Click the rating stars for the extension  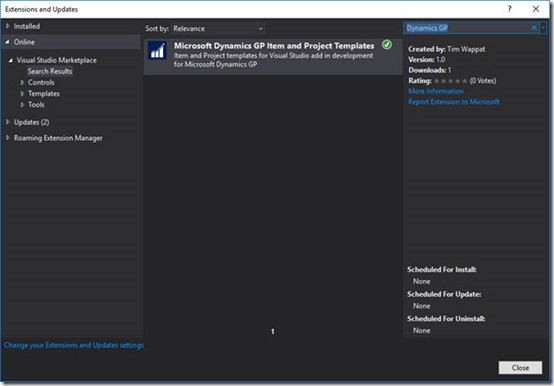[450, 81]
